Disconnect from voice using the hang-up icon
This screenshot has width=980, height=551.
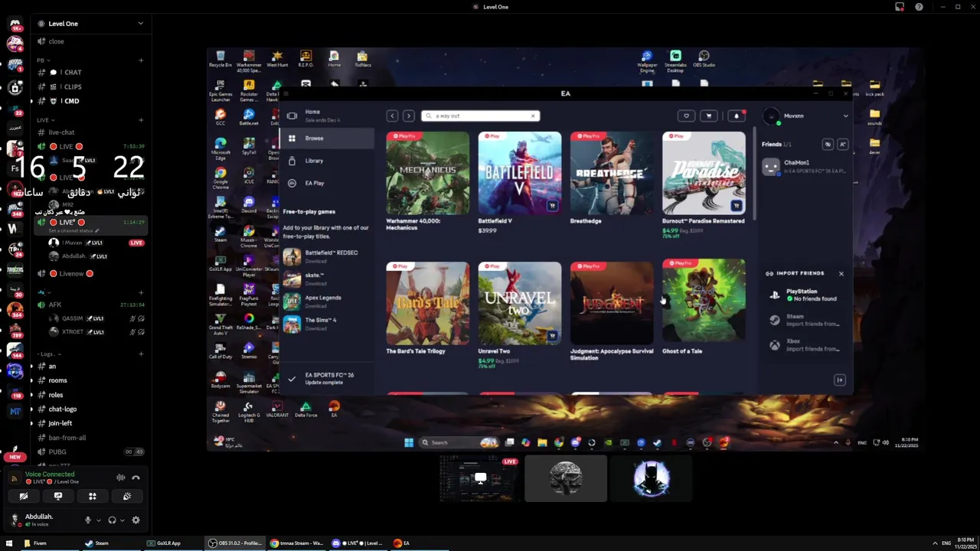(x=136, y=478)
